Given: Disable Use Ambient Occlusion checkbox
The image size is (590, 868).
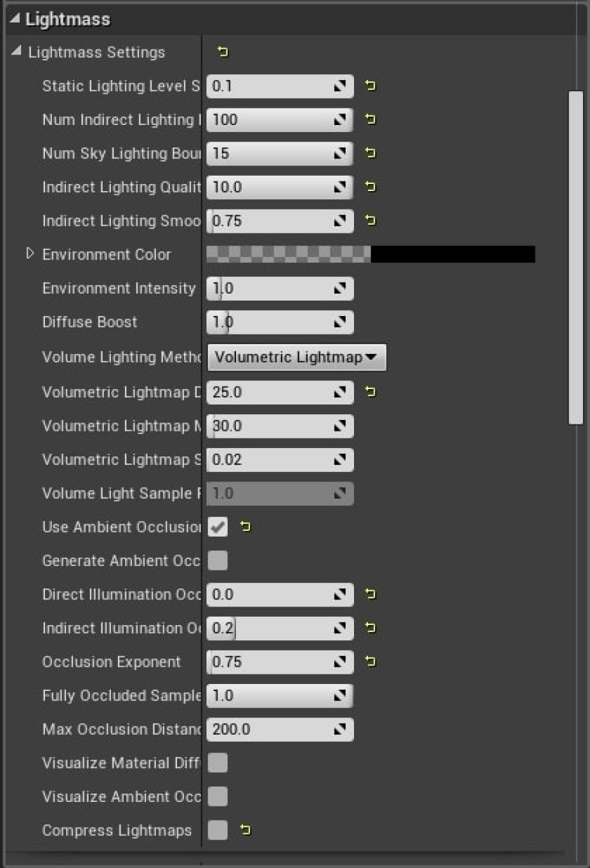Looking at the screenshot, I should [218, 527].
